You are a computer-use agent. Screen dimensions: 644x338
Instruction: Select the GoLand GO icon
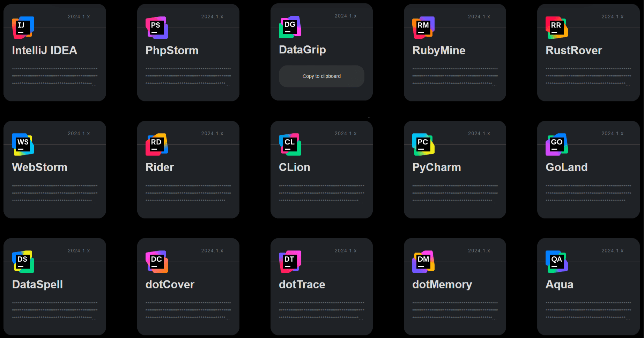[556, 144]
